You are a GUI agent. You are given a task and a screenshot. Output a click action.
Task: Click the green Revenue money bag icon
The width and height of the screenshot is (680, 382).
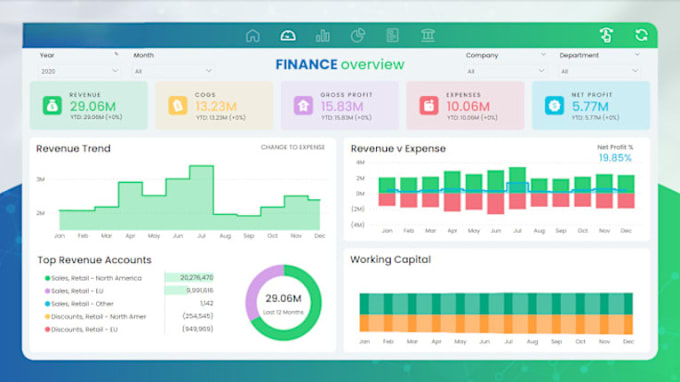(52, 105)
